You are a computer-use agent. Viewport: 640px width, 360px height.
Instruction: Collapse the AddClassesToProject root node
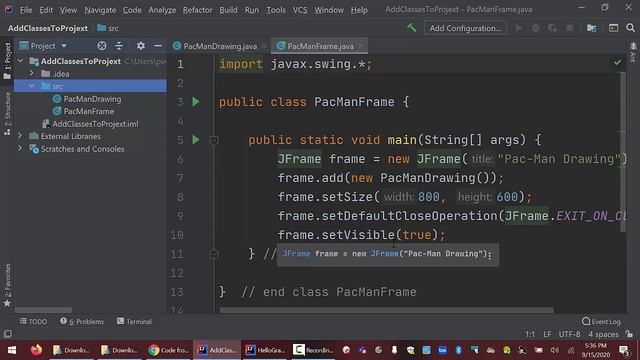(21, 61)
